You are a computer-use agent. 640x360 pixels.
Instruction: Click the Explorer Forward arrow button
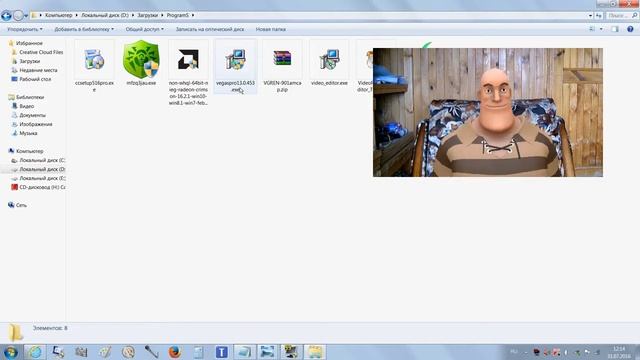tap(18, 16)
